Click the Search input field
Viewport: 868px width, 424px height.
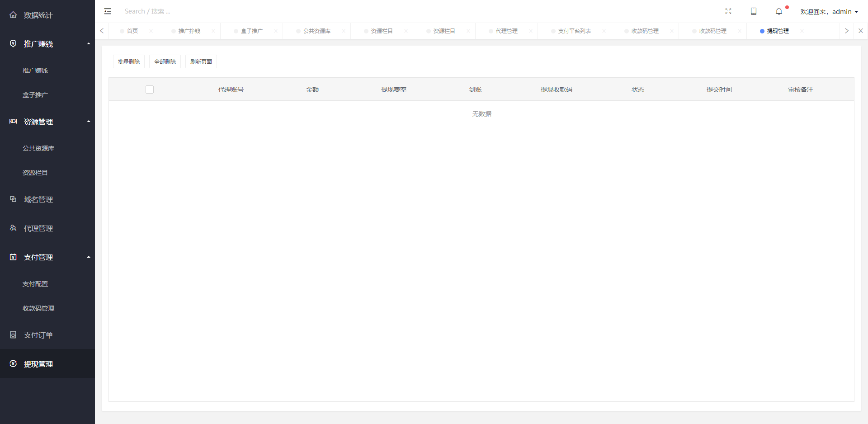click(181, 11)
